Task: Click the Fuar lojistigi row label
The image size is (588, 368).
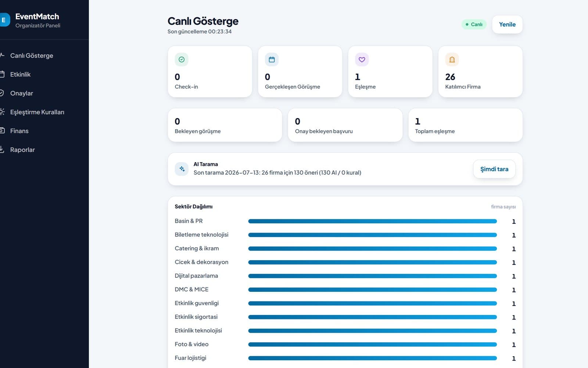Action: [190, 358]
